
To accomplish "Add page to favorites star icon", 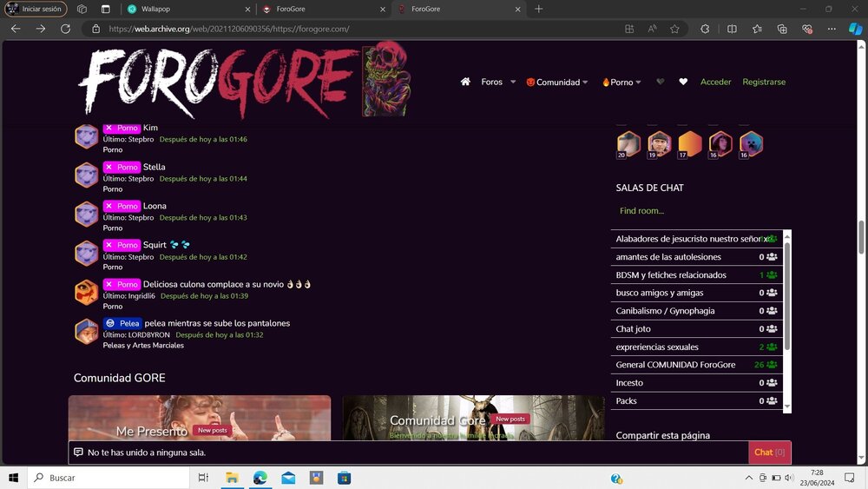I will point(674,29).
